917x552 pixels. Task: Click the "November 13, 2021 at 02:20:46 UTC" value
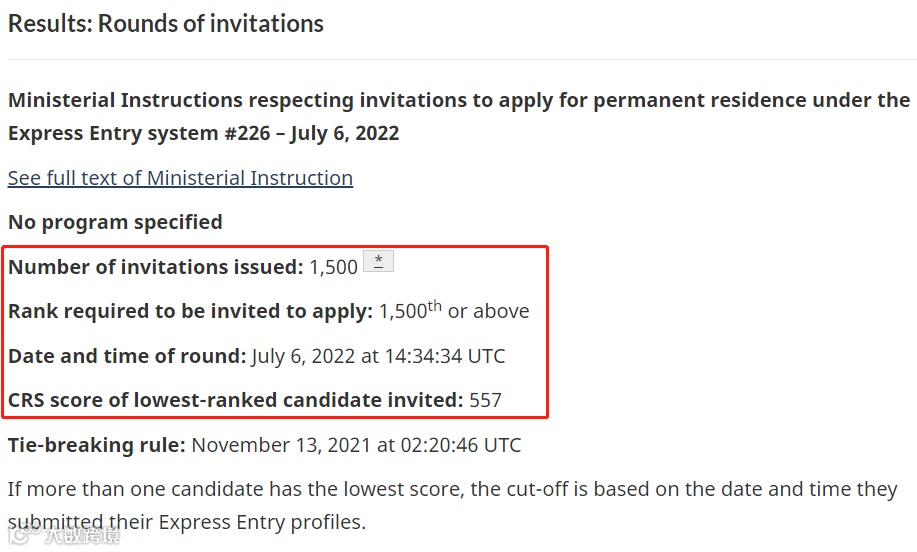pos(356,445)
